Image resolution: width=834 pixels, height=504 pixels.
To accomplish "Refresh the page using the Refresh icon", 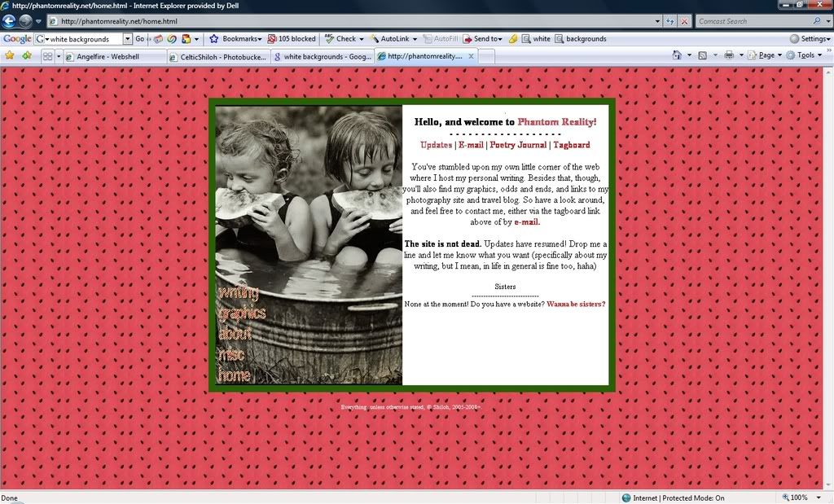I will coord(670,21).
